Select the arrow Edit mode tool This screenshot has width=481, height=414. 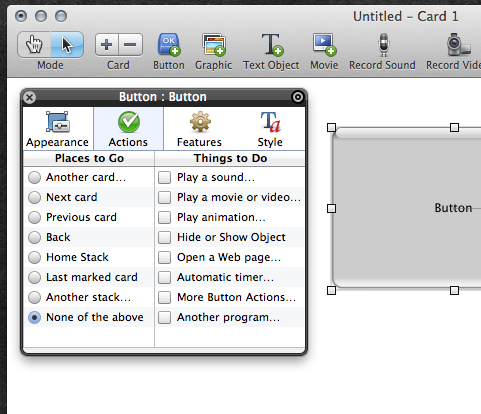[x=67, y=44]
